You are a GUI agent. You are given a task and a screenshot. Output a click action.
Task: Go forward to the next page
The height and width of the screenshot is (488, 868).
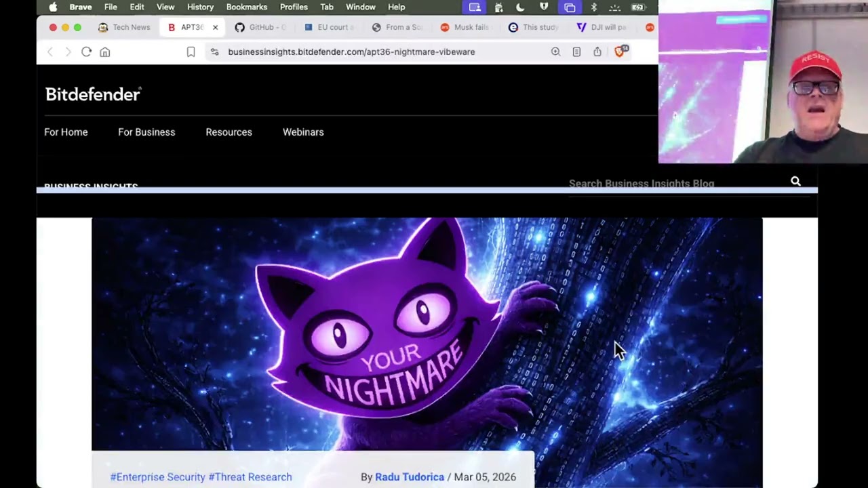[68, 52]
